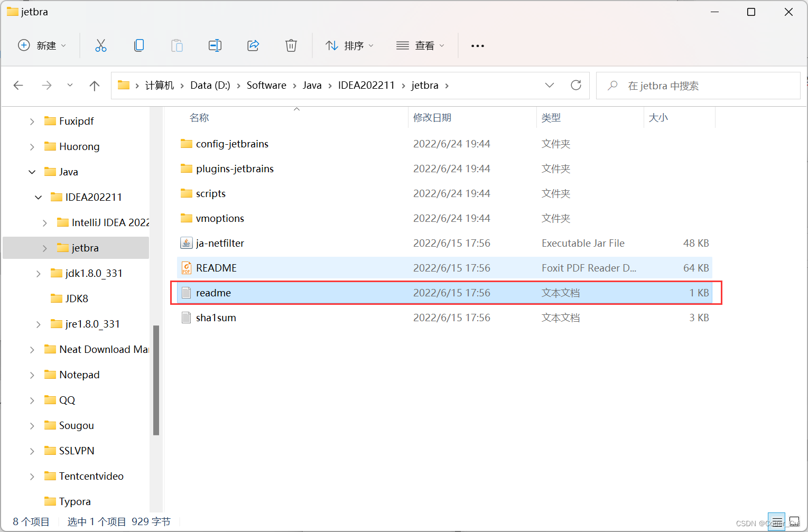The image size is (808, 532).
Task: Select the README PDF file
Action: [x=444, y=268]
